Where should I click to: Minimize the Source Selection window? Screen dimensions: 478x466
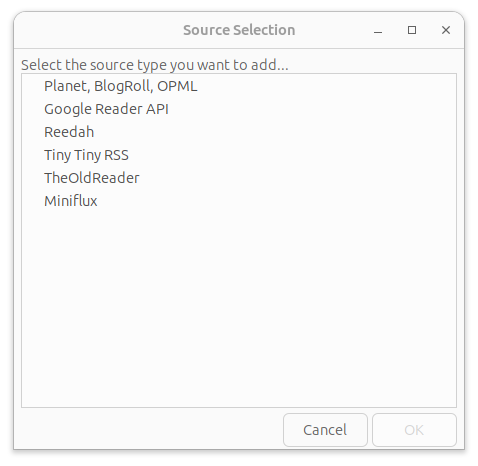[378, 30]
